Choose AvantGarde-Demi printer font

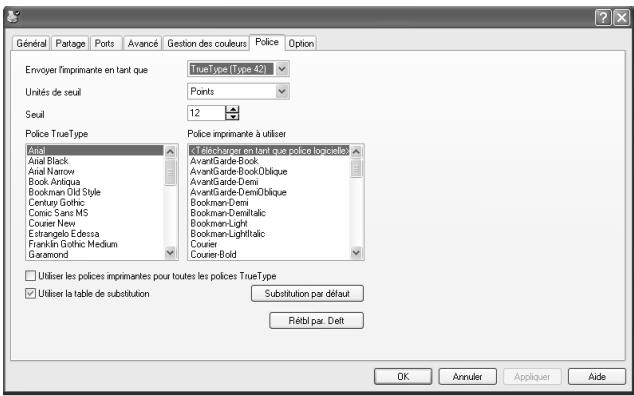click(269, 182)
